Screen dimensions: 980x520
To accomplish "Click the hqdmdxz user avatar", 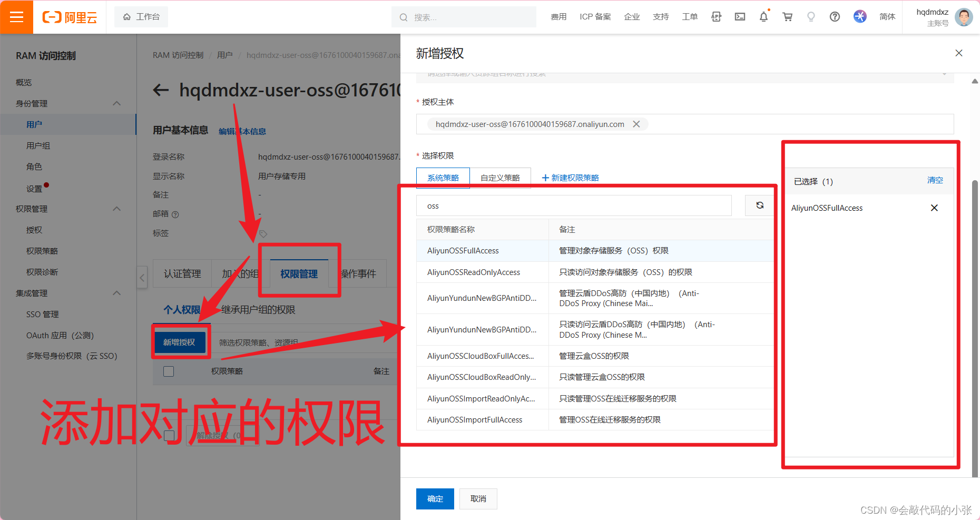I will click(964, 17).
